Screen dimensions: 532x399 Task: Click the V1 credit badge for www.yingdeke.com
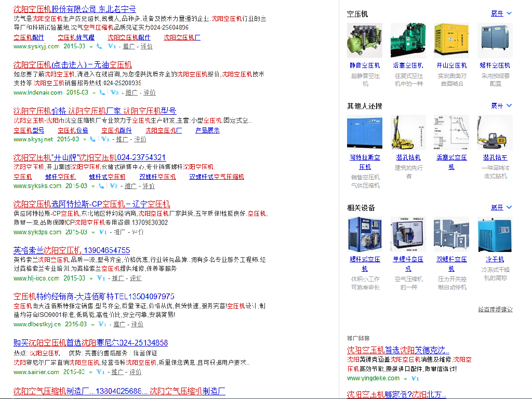(x=415, y=378)
